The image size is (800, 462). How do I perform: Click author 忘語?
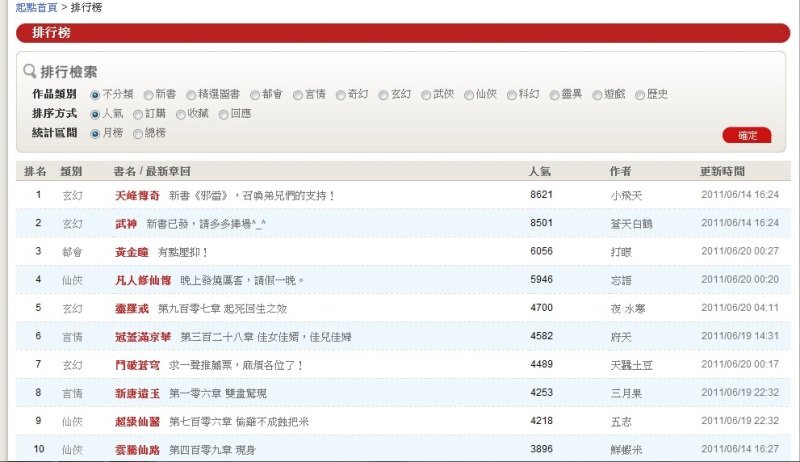pyautogui.click(x=621, y=280)
